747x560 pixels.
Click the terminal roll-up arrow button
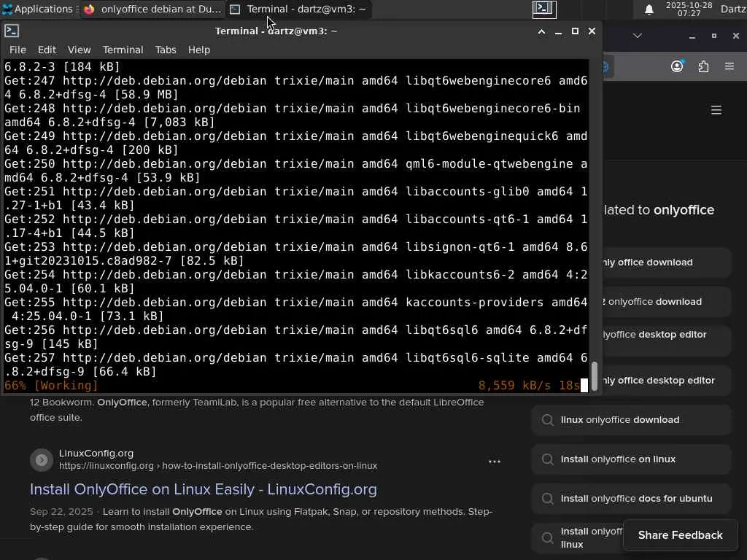(542, 31)
